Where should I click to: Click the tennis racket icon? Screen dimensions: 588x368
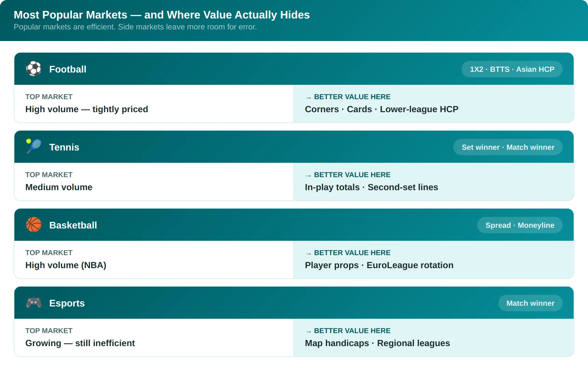(x=34, y=147)
